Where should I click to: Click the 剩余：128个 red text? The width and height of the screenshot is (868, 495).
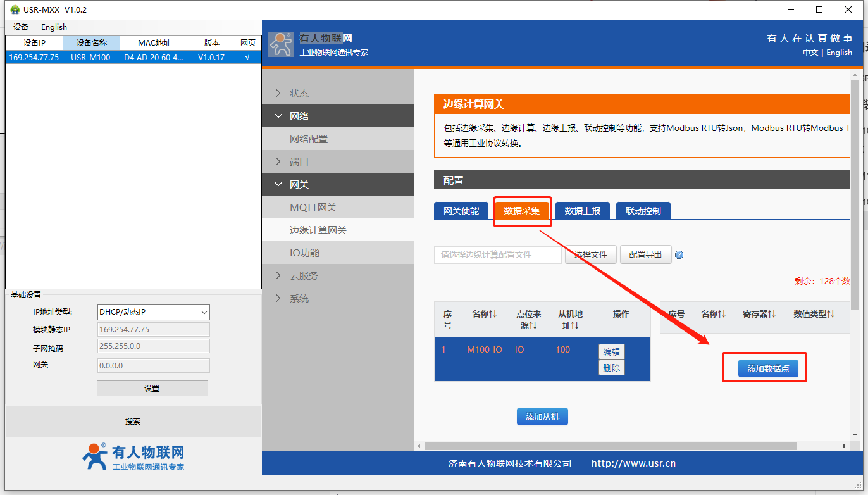822,281
